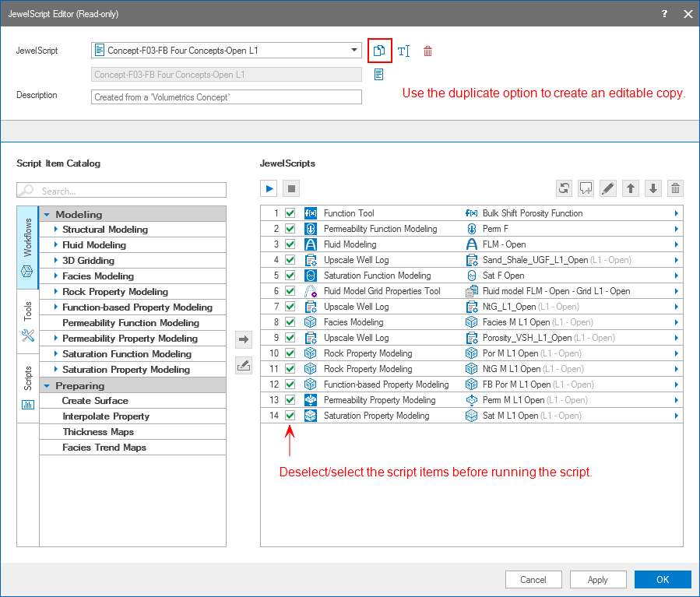Click the pencil edit icon in the script toolbar
Screen dimensions: 700x597
[608, 188]
